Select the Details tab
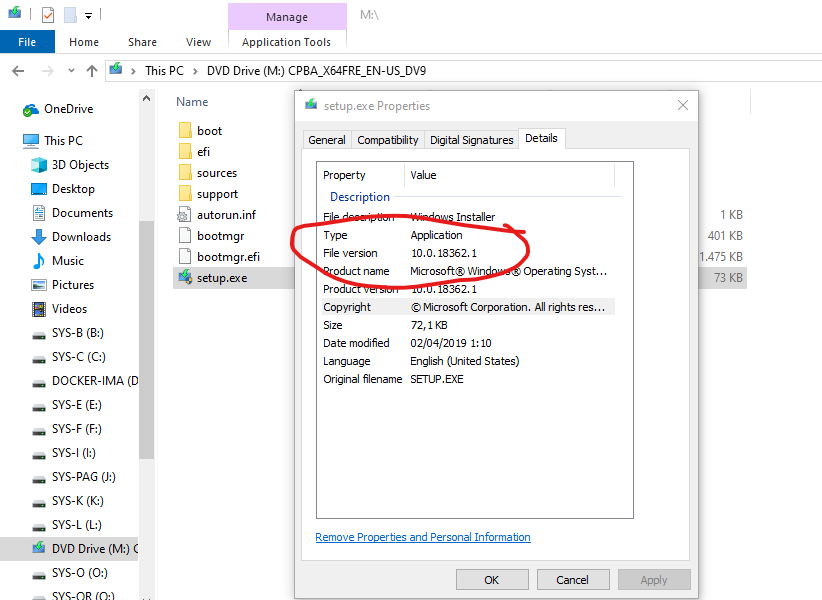822x600 pixels. click(x=541, y=138)
